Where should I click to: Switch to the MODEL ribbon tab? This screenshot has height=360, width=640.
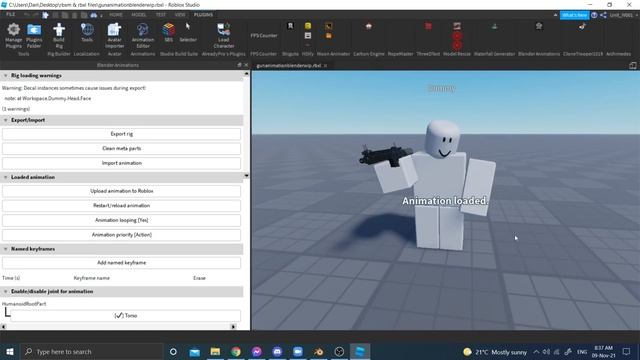pyautogui.click(x=138, y=14)
